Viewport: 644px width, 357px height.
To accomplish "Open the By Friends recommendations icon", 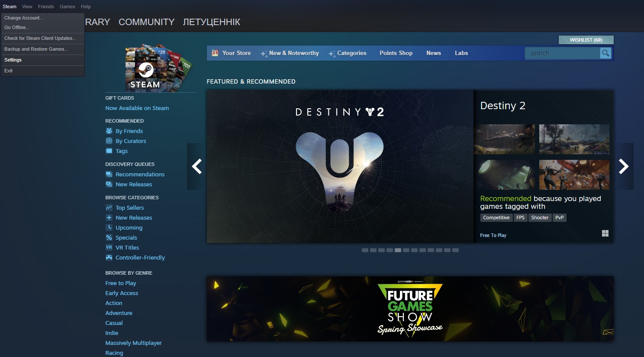I will click(109, 131).
